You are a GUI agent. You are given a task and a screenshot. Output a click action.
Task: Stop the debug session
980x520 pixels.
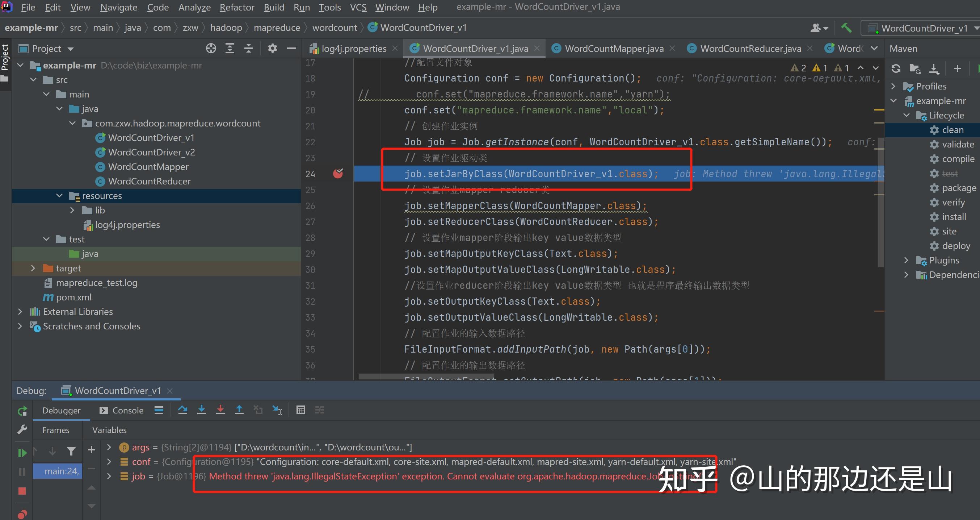(22, 491)
